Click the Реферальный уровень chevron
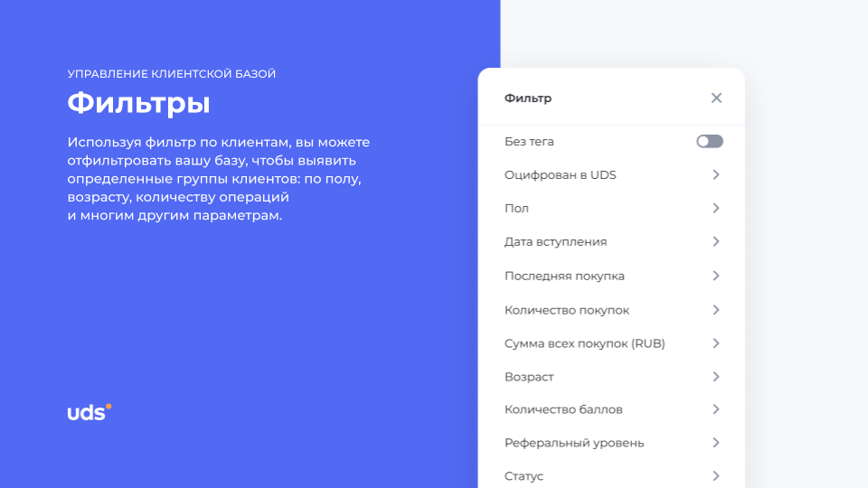This screenshot has height=488, width=868. point(715,443)
